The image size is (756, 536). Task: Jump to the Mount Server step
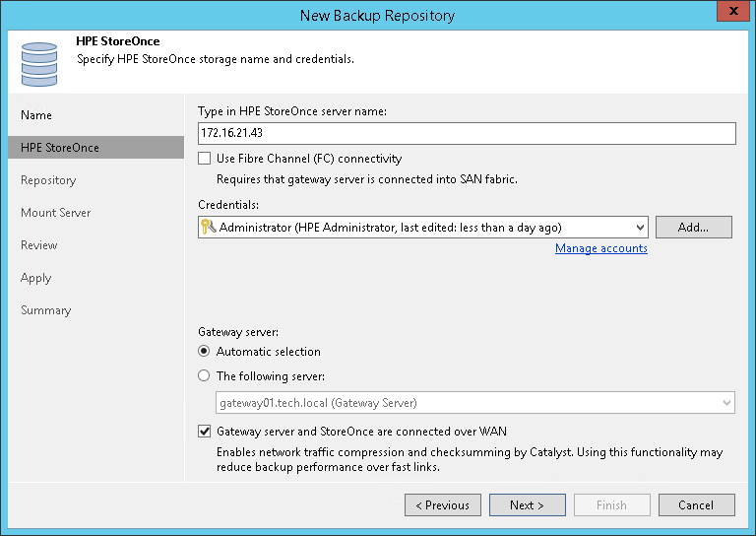point(56,213)
